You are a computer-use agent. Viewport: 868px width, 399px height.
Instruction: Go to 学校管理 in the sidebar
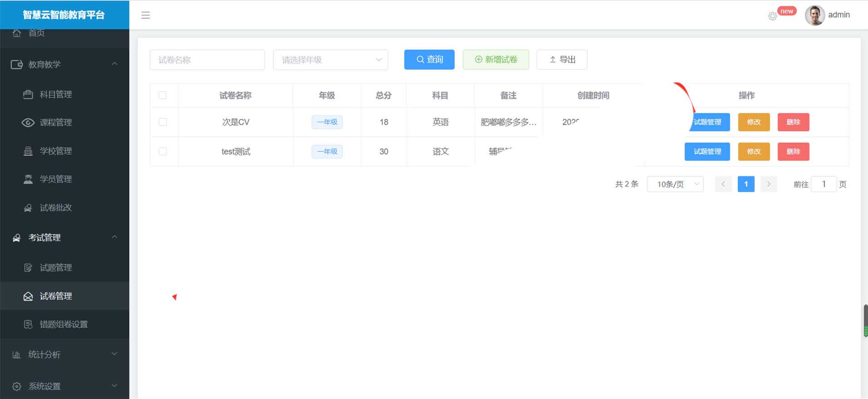55,151
